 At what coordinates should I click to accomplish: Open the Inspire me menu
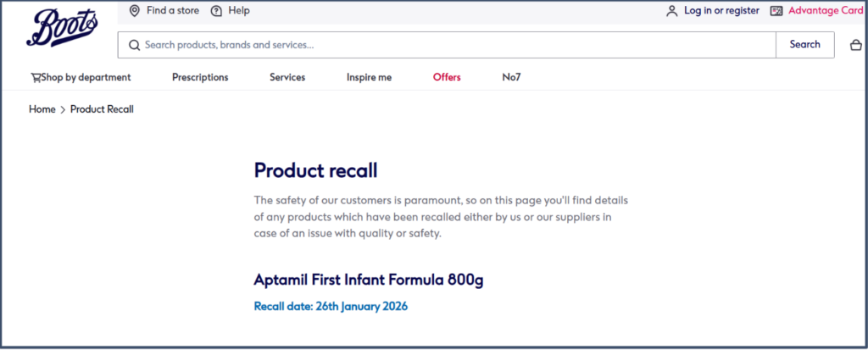pyautogui.click(x=369, y=77)
